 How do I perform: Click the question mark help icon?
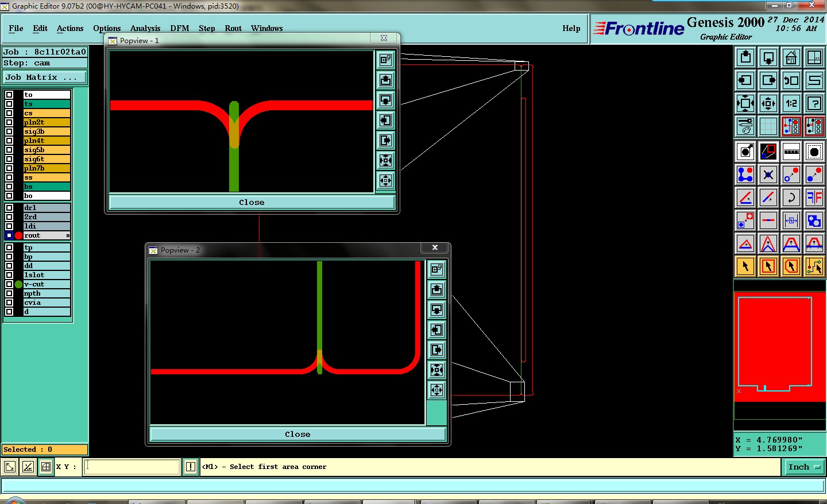tap(814, 103)
